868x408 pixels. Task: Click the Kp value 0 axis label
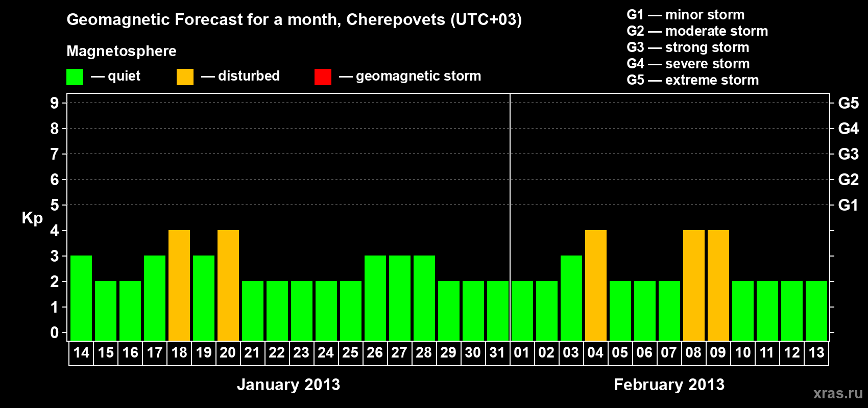coord(55,333)
